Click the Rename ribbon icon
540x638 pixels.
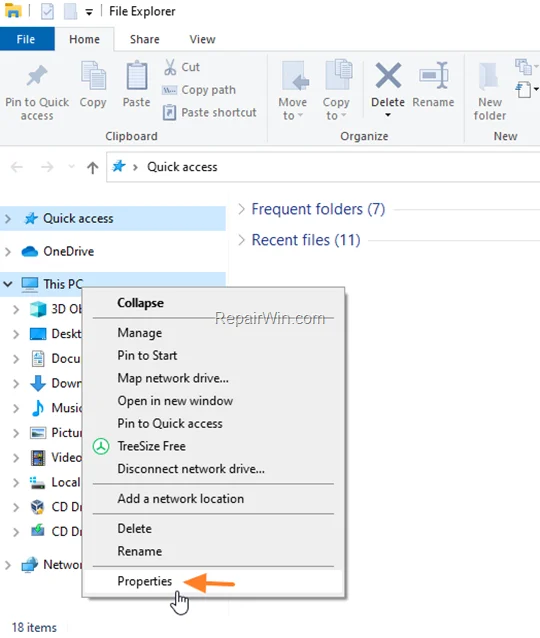click(x=433, y=75)
